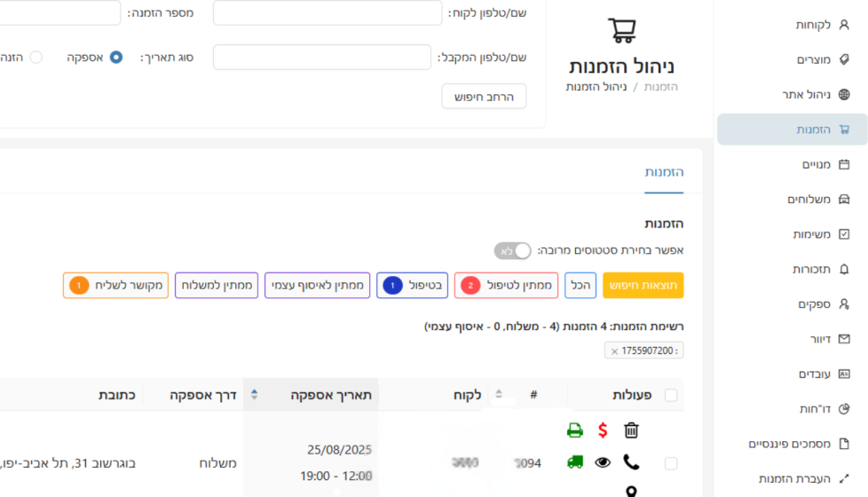The width and height of the screenshot is (868, 497).
Task: Open לקוחות in the sidebar menu
Action: [x=812, y=25]
